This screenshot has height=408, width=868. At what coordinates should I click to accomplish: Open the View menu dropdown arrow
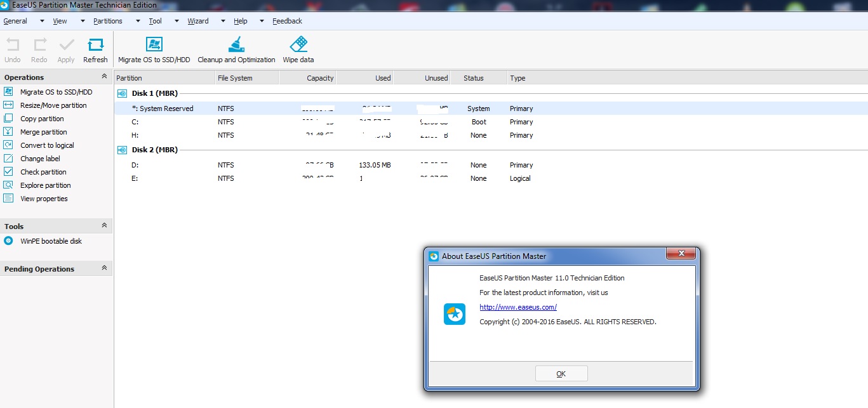pos(82,21)
